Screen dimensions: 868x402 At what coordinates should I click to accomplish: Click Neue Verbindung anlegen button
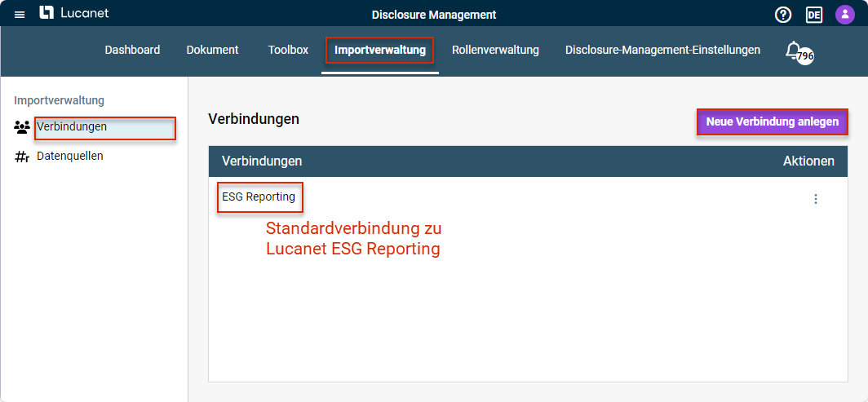coord(773,122)
